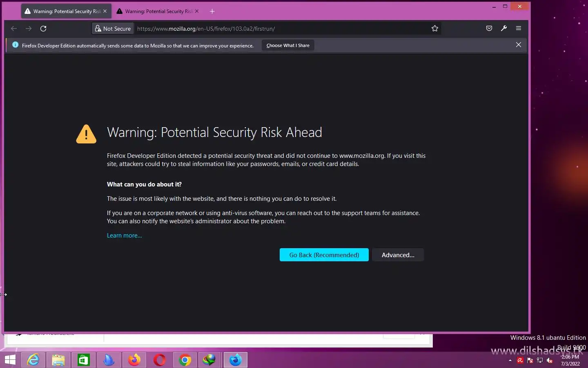The width and height of the screenshot is (588, 368).
Task: Click the Not Secure padlock indicator
Action: pos(113,29)
